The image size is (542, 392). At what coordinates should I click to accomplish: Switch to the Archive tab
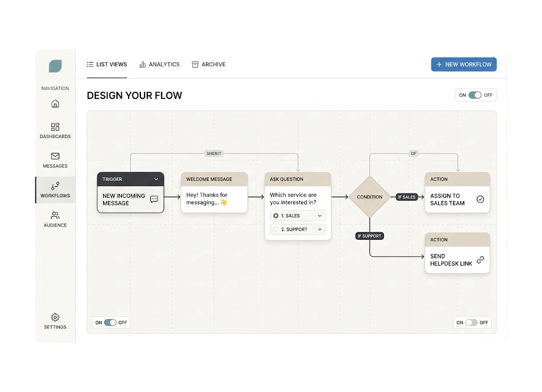pyautogui.click(x=209, y=64)
